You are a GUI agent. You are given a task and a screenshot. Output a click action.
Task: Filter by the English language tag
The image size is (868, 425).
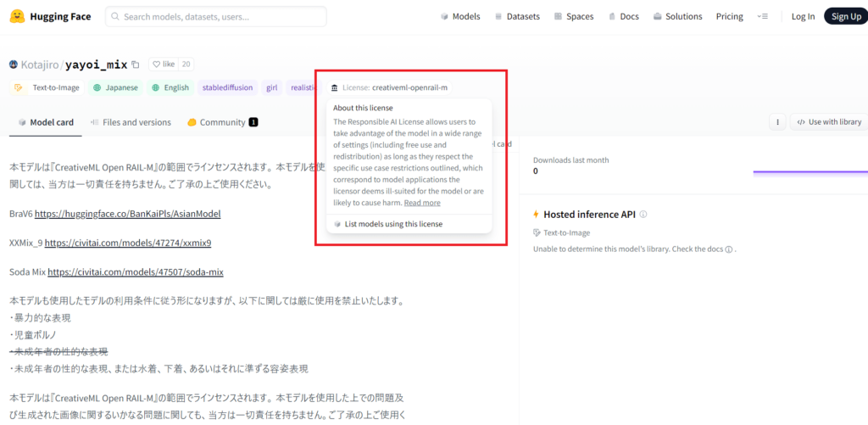(x=170, y=87)
